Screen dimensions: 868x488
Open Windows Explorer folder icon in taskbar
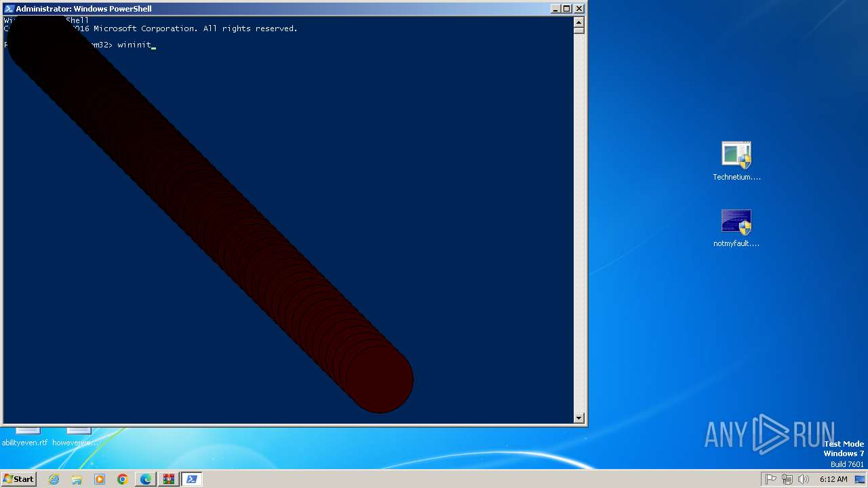pos(77,479)
